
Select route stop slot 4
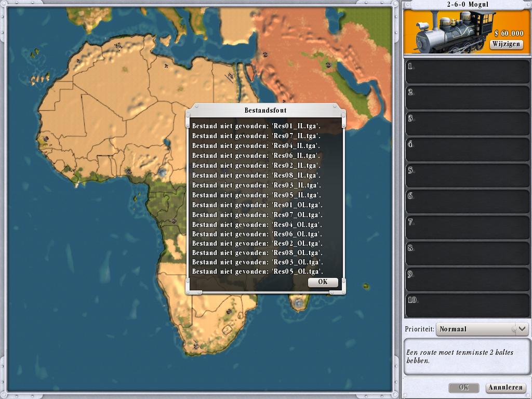click(468, 150)
